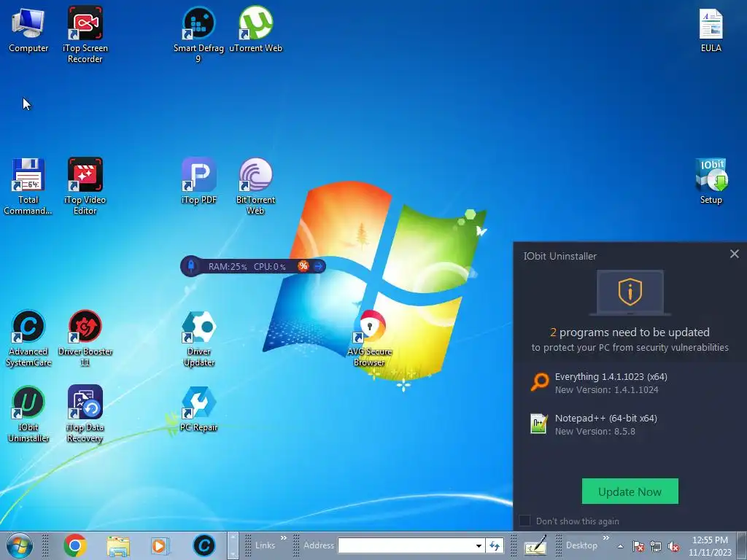The height and width of the screenshot is (560, 747).
Task: Open the Tablet PC input panel icon
Action: click(535, 545)
